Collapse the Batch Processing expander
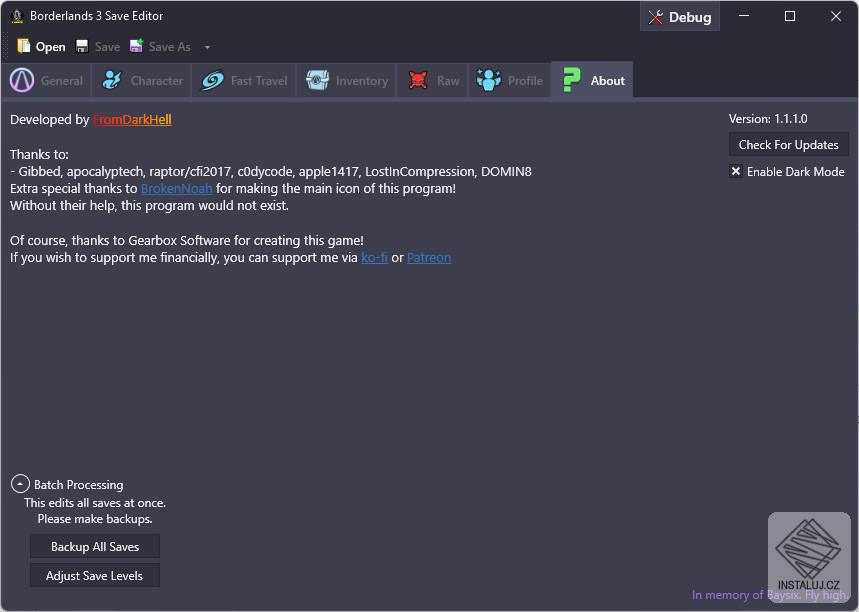 (x=20, y=484)
